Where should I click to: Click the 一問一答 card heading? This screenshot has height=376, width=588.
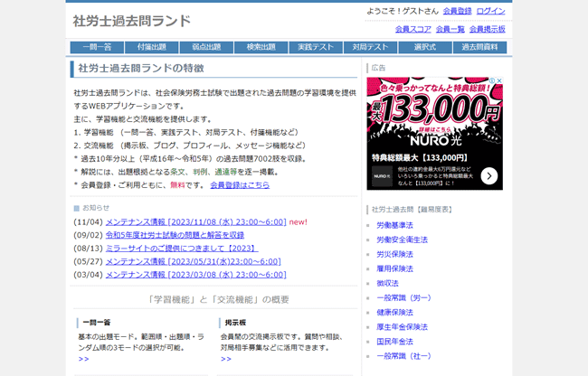coord(97,323)
